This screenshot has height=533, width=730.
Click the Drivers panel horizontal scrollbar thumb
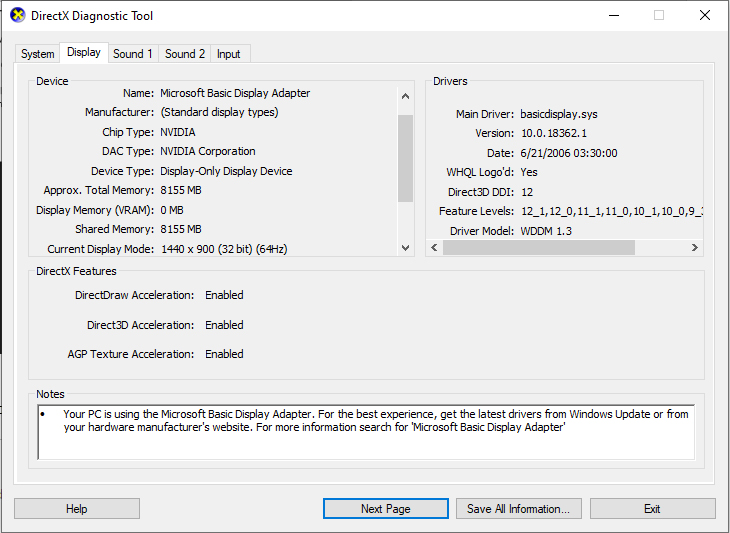point(539,247)
